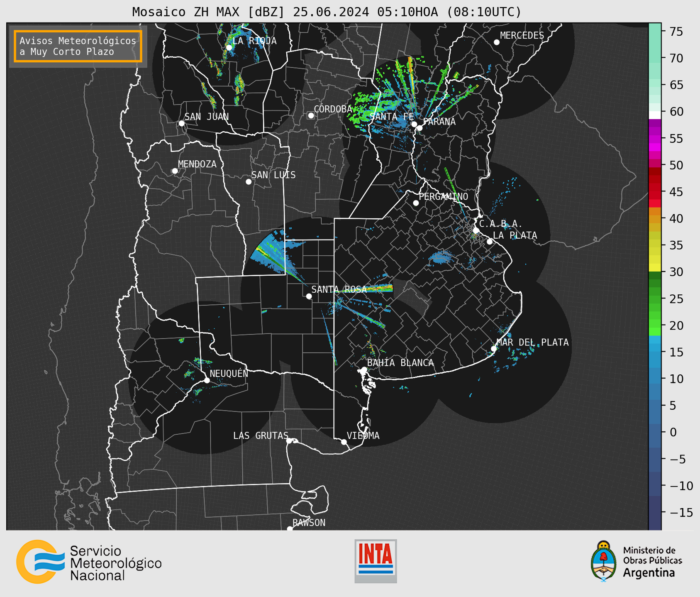Screen dimensions: 700x597
Task: Click the 60 dBZ white color band
Action: [655, 115]
